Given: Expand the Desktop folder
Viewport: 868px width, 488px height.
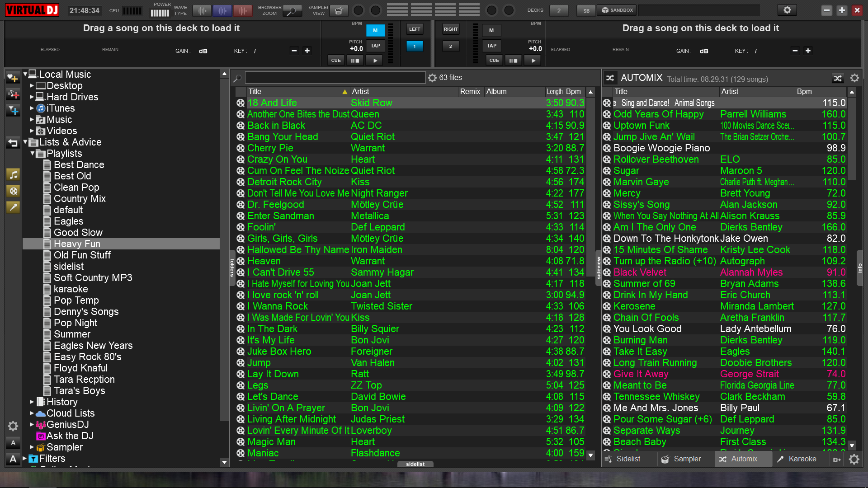Looking at the screenshot, I should pos(32,85).
